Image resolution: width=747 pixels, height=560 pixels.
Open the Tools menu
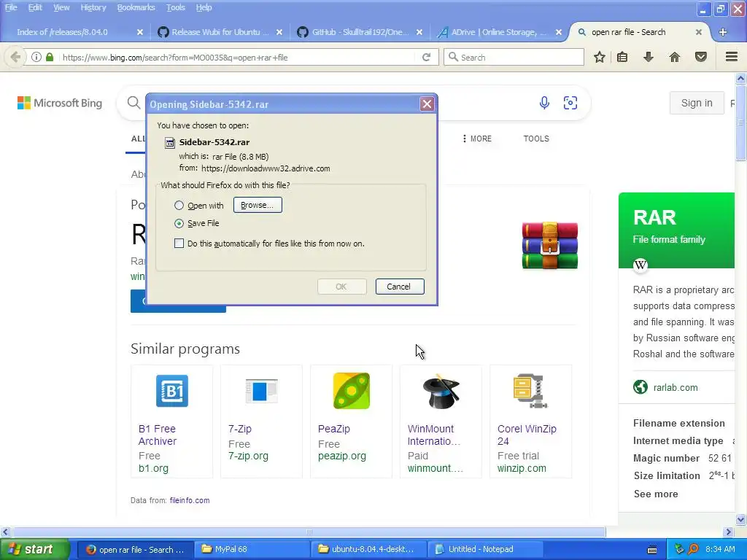coord(175,7)
